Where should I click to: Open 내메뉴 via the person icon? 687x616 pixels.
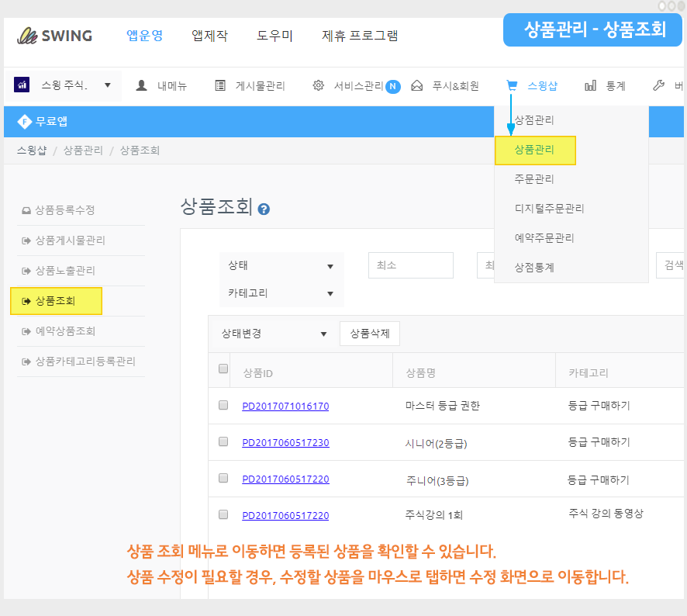point(142,85)
